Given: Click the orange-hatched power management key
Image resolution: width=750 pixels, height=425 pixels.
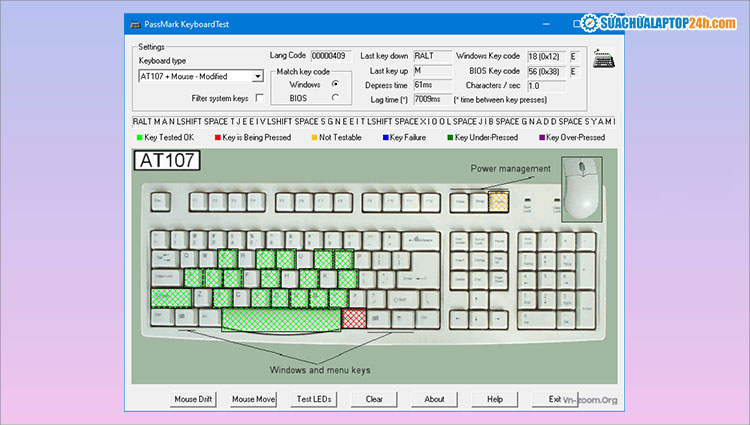Looking at the screenshot, I should [x=498, y=201].
